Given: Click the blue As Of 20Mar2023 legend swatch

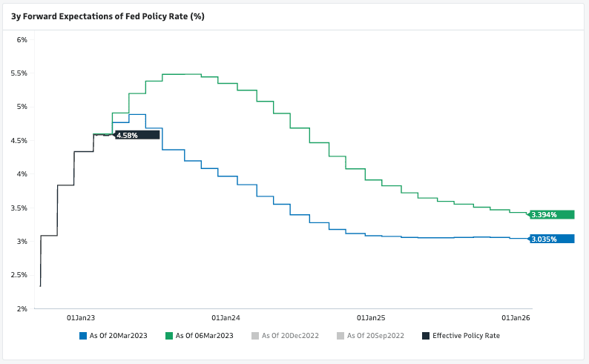Looking at the screenshot, I should (x=83, y=336).
